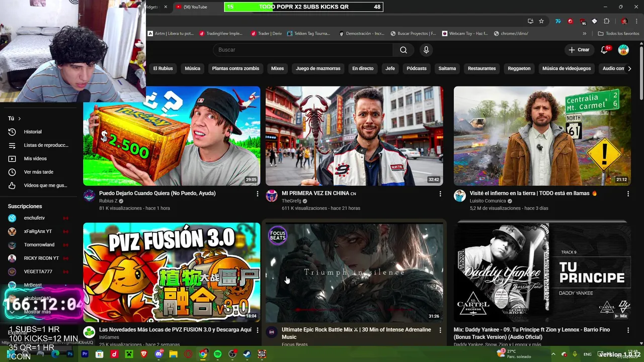Open IniGames channel avatar

pos(89,332)
